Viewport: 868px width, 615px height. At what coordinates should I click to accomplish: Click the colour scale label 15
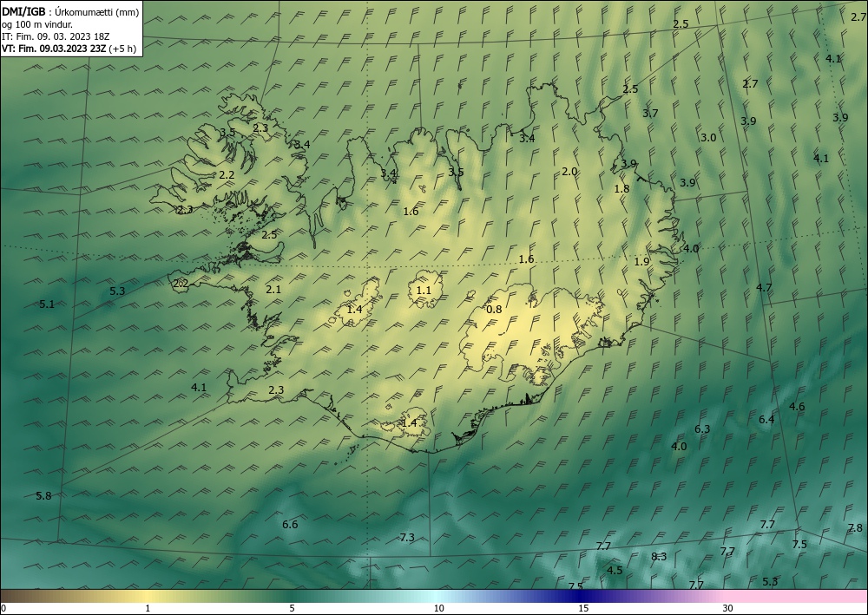(583, 609)
